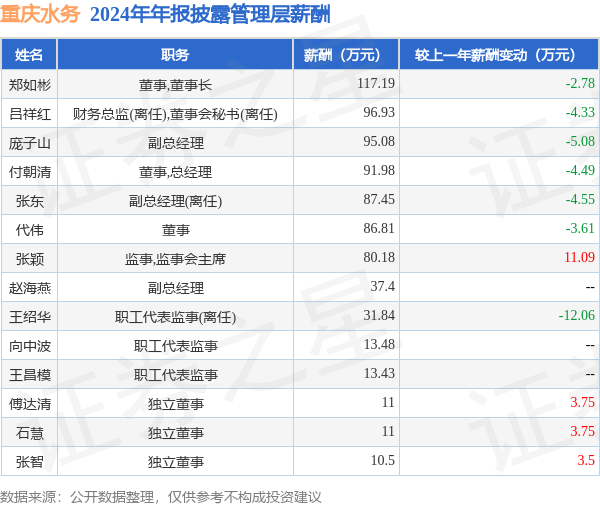
Task: Click the data source footnote text
Action: click(x=161, y=497)
